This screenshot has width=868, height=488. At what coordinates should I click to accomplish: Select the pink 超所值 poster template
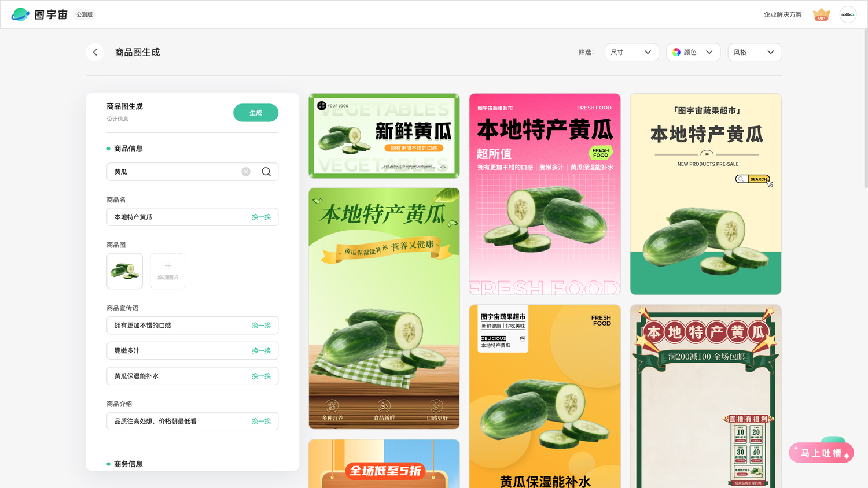click(x=545, y=194)
